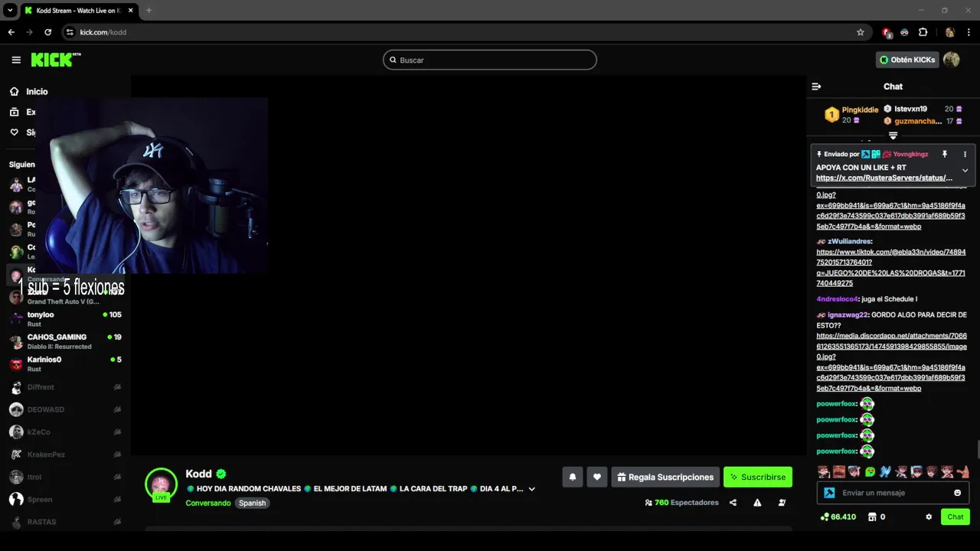The width and height of the screenshot is (980, 551).
Task: Toggle the notification bell for Kodd
Action: coord(572,477)
